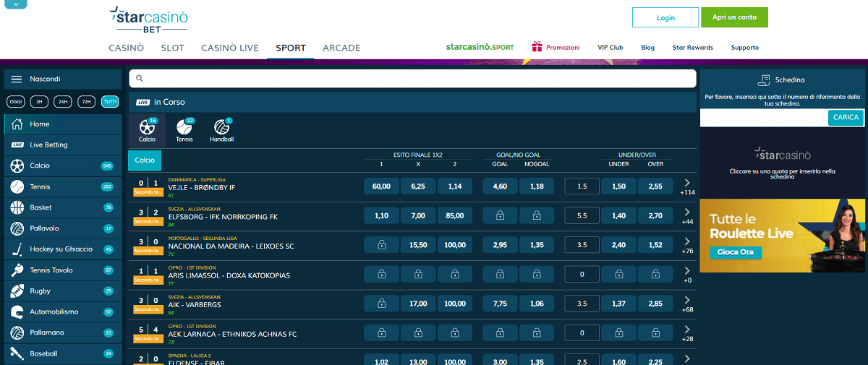The image size is (868, 365).
Task: Toggle 3H time filter
Action: 39,102
